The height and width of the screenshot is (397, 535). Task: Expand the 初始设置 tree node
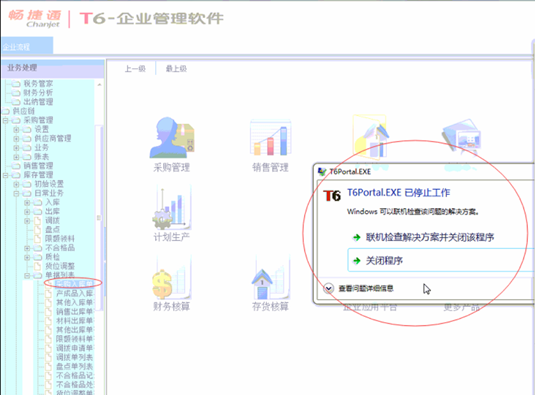click(16, 184)
